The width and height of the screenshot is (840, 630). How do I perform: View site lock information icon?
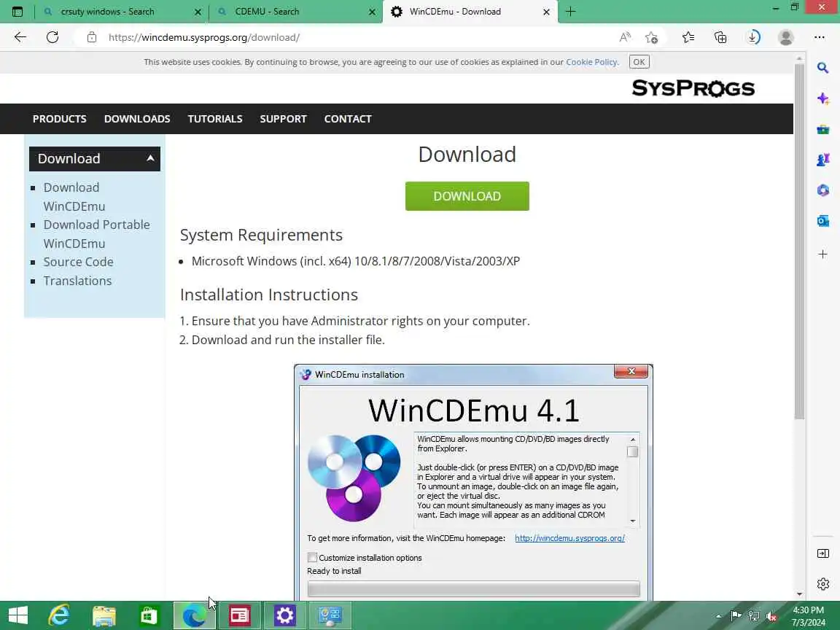click(x=92, y=37)
